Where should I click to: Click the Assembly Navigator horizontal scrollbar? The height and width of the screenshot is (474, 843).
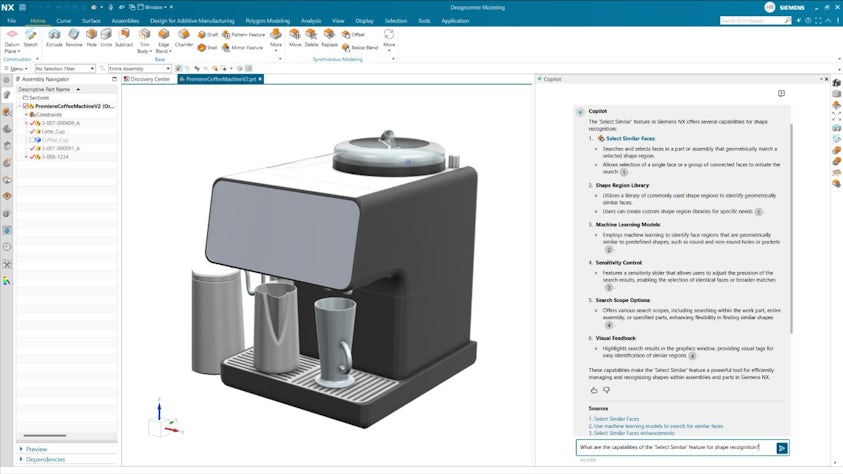coord(45,435)
